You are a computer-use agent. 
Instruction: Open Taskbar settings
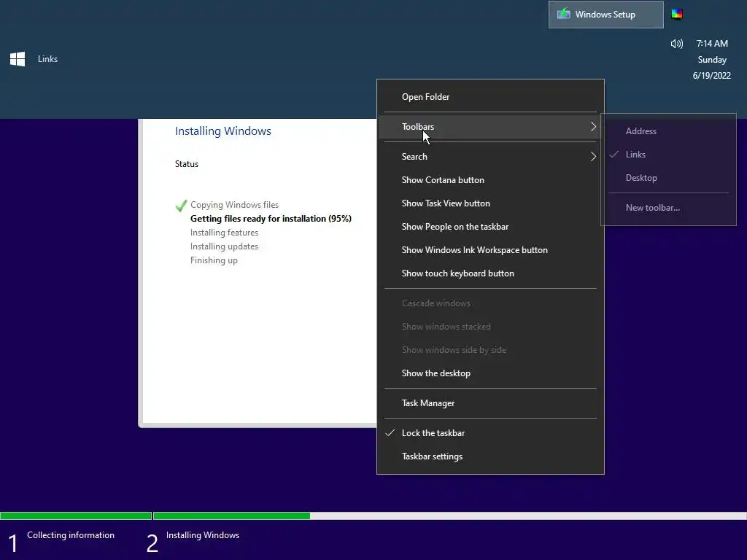(490, 456)
